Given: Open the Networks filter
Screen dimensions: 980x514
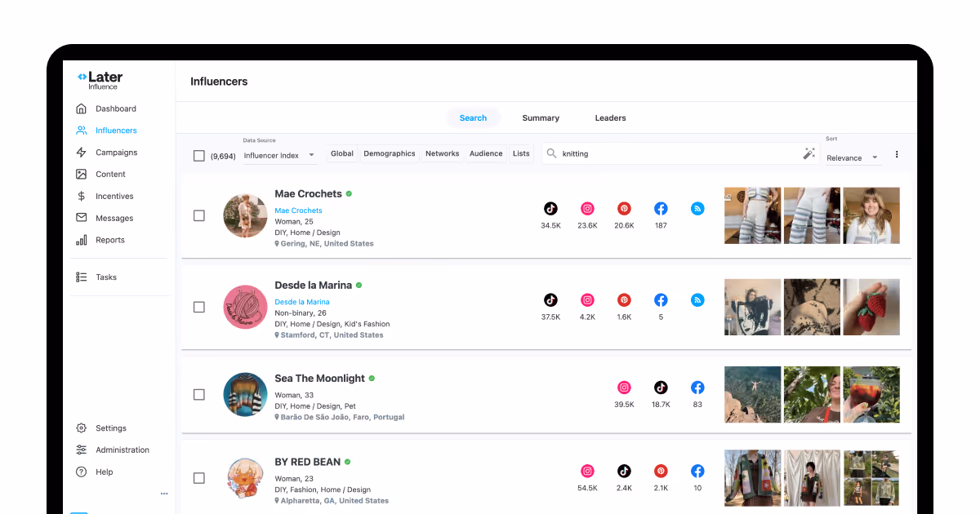Looking at the screenshot, I should click(x=443, y=153).
